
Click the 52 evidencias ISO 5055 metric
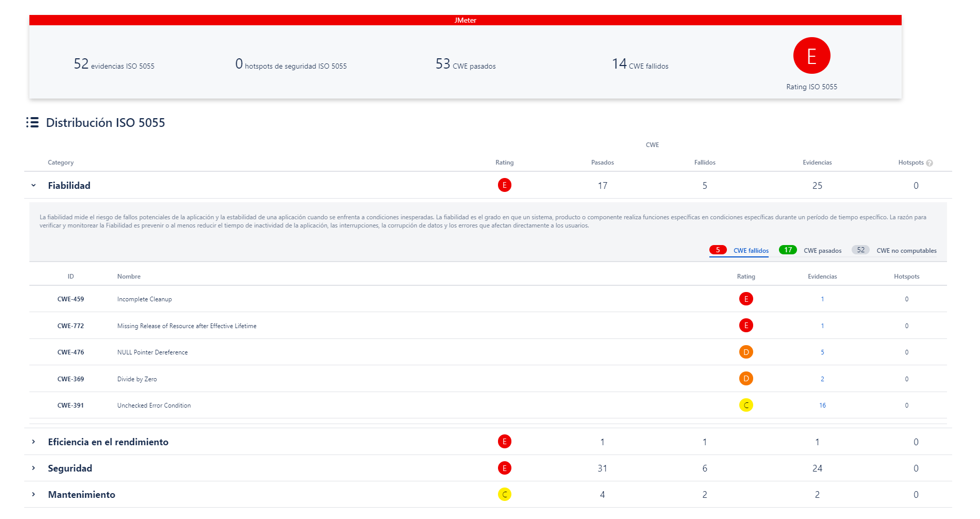[x=114, y=64]
